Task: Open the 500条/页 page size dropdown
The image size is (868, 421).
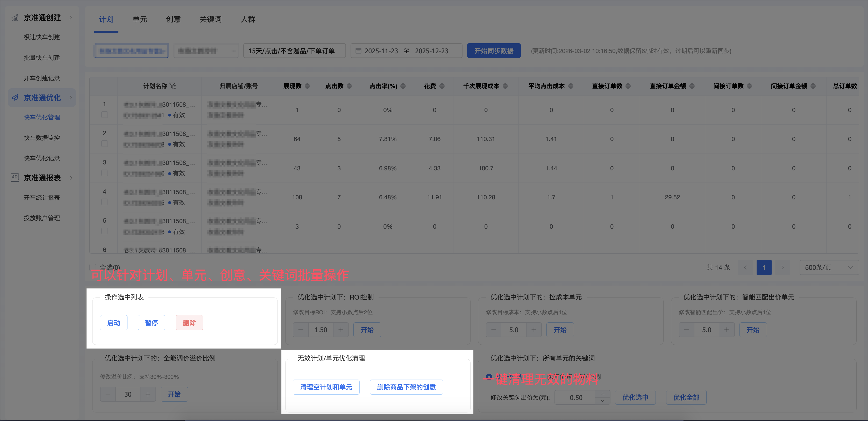Action: (829, 267)
